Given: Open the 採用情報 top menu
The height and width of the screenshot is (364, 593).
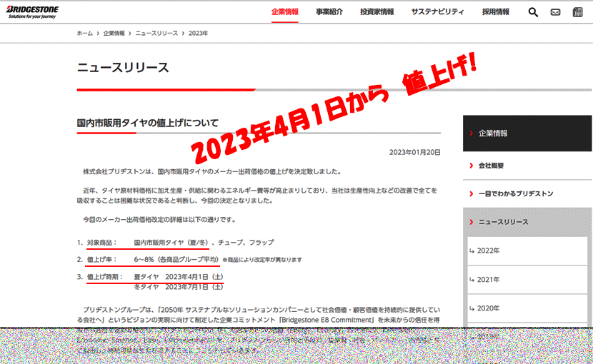Looking at the screenshot, I should (x=495, y=11).
